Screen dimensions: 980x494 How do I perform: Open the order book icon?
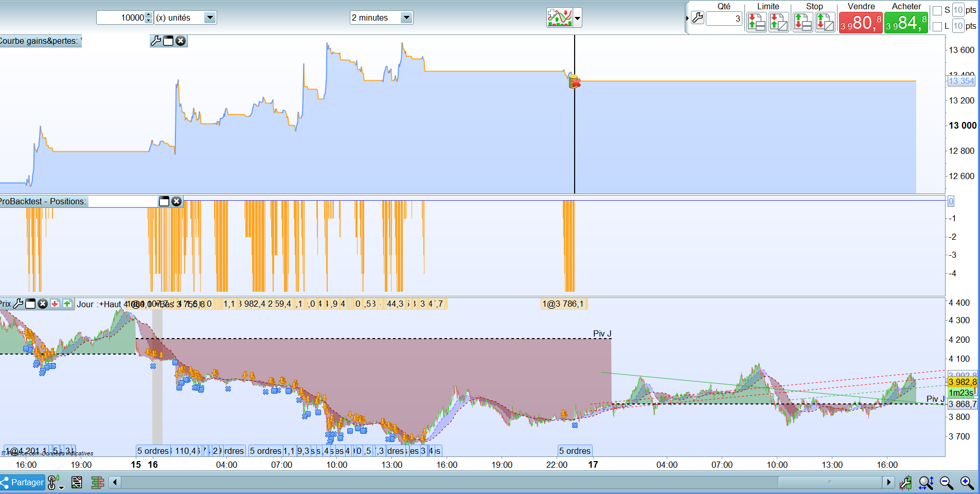click(97, 482)
